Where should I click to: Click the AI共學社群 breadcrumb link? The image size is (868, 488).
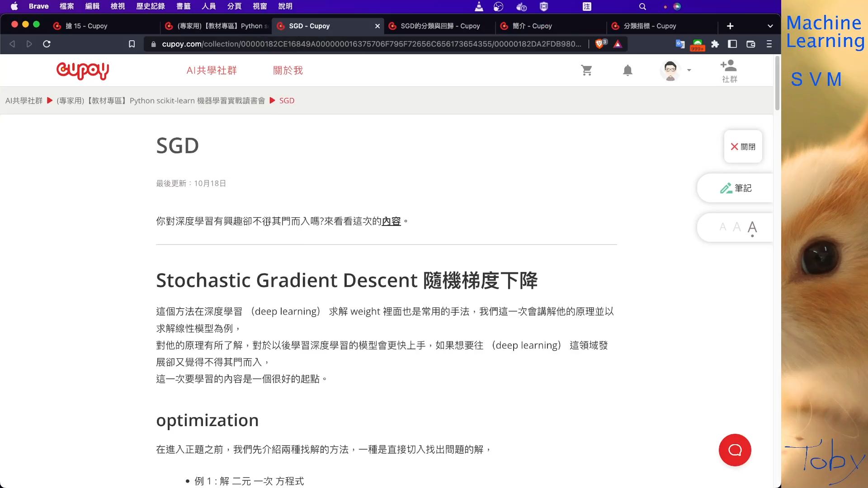tap(24, 100)
